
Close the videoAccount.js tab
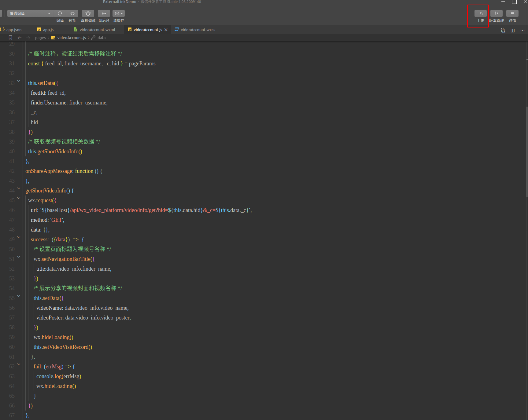tap(166, 30)
